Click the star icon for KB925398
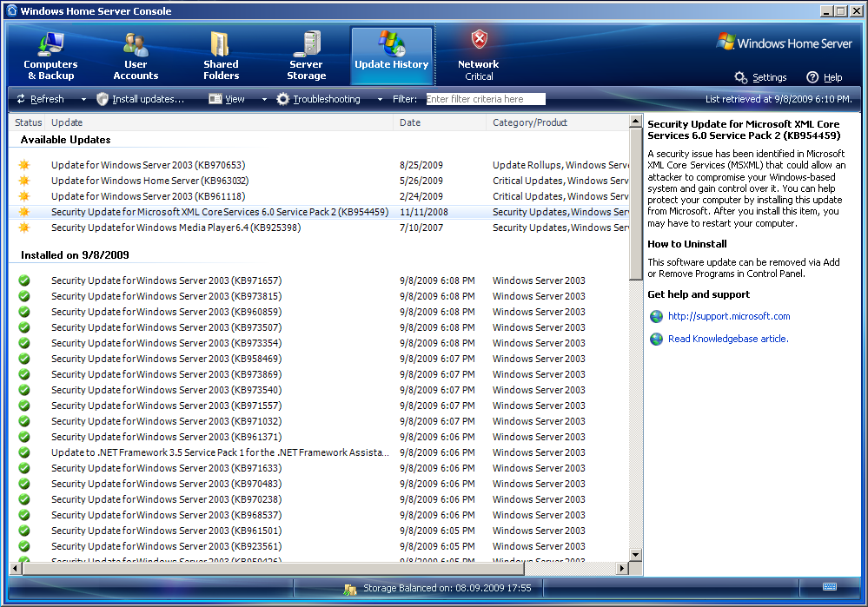868x607 pixels. click(x=23, y=227)
